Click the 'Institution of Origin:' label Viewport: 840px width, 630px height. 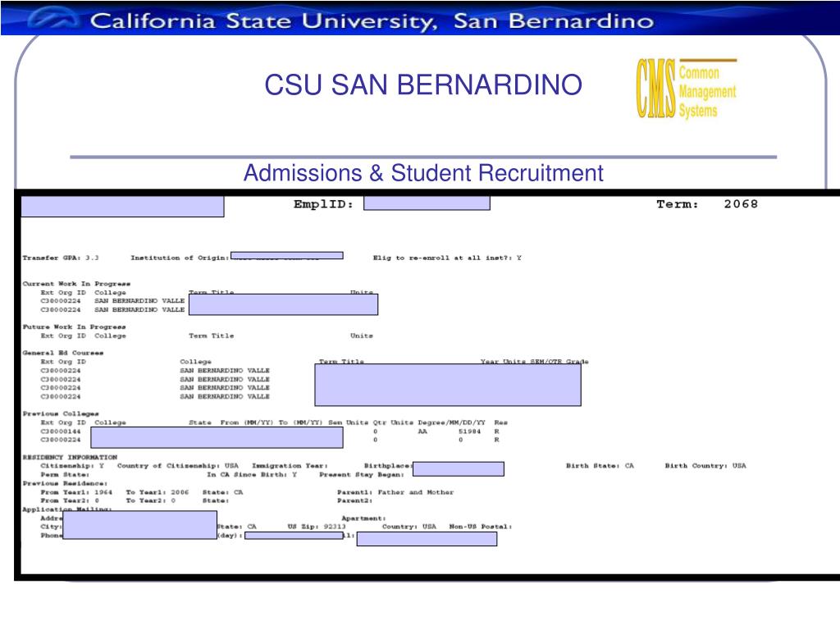(x=180, y=258)
